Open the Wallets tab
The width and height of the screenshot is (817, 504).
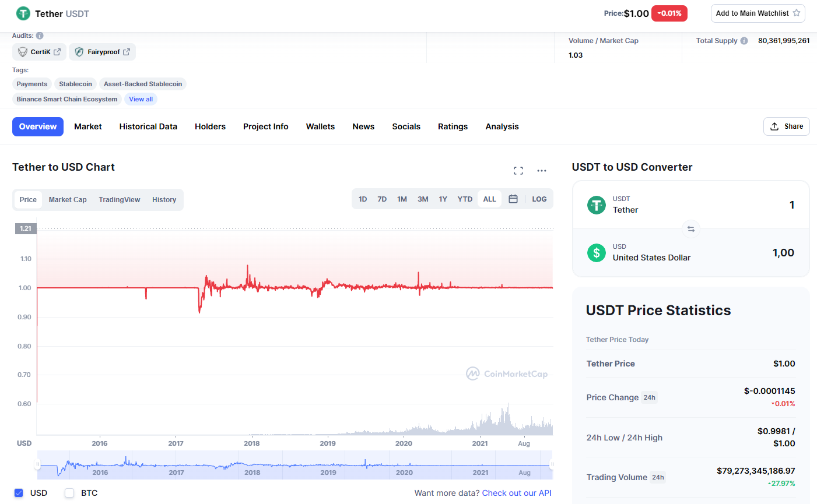tap(321, 126)
